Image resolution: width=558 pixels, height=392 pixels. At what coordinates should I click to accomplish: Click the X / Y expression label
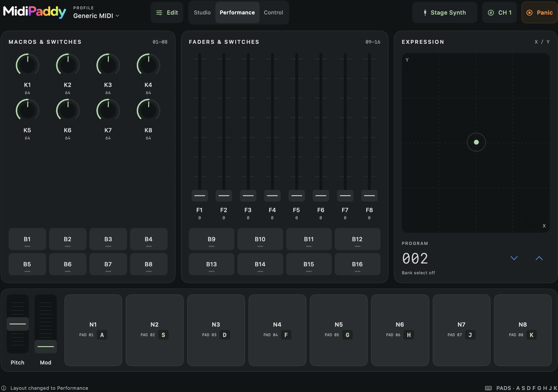point(542,42)
